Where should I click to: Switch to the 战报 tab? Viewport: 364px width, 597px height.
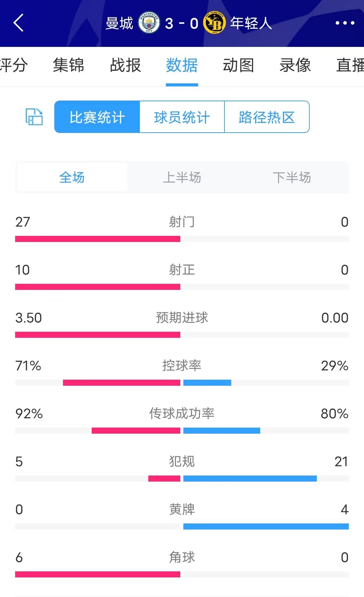tap(125, 65)
